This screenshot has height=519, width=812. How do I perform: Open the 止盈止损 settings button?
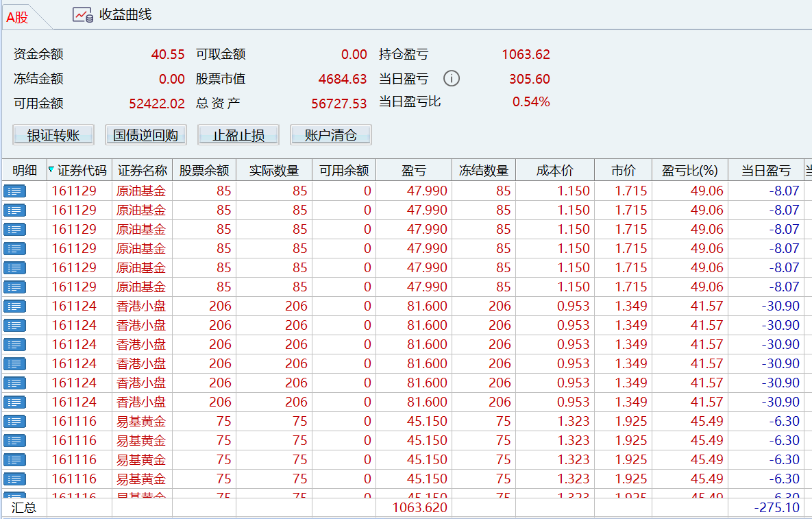click(x=238, y=135)
